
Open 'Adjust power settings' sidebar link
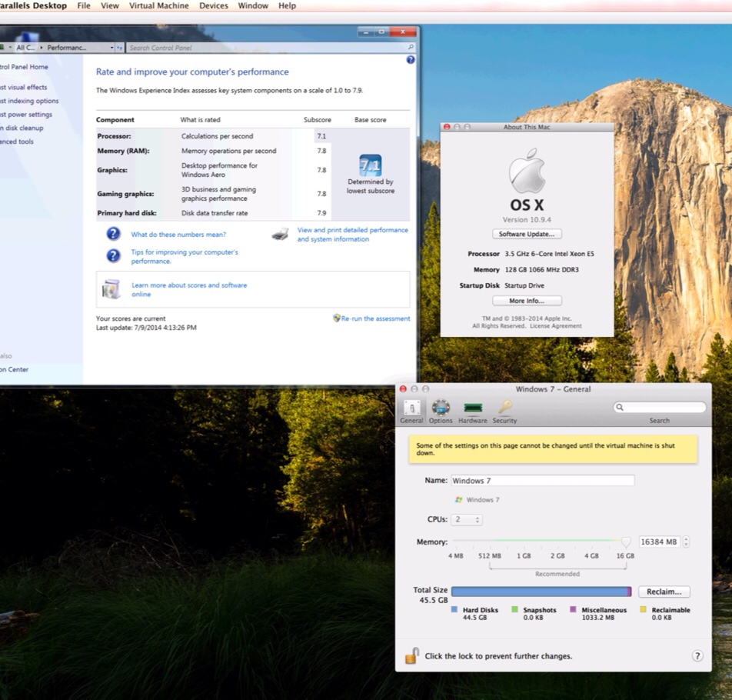tap(26, 115)
